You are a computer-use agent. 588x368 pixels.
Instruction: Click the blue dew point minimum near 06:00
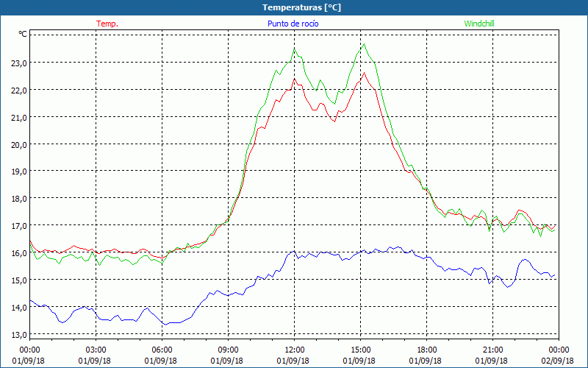click(165, 325)
